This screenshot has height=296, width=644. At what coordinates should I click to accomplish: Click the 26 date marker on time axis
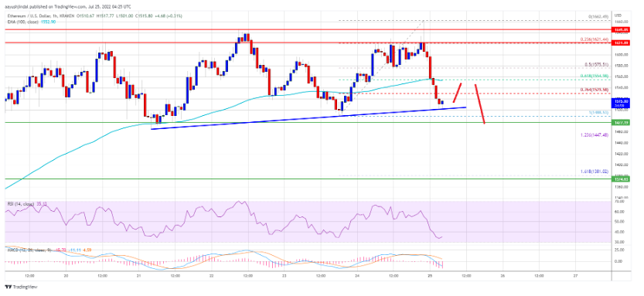pyautogui.click(x=503, y=277)
